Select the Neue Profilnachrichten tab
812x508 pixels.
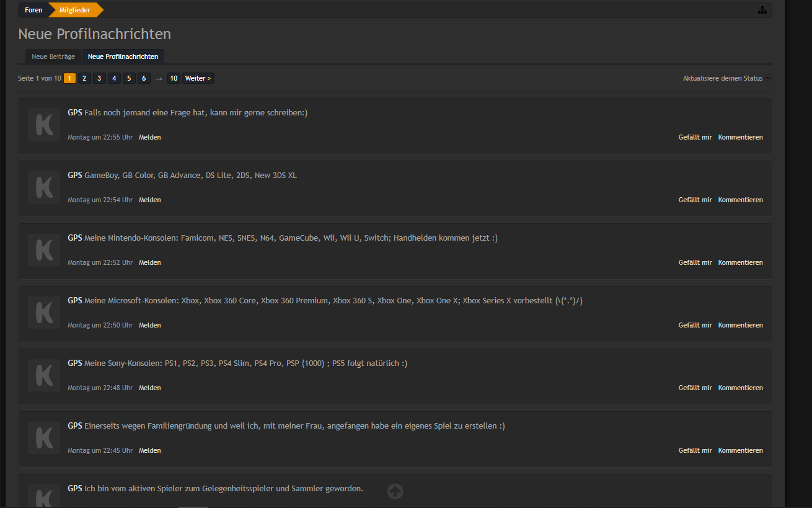[x=123, y=56]
